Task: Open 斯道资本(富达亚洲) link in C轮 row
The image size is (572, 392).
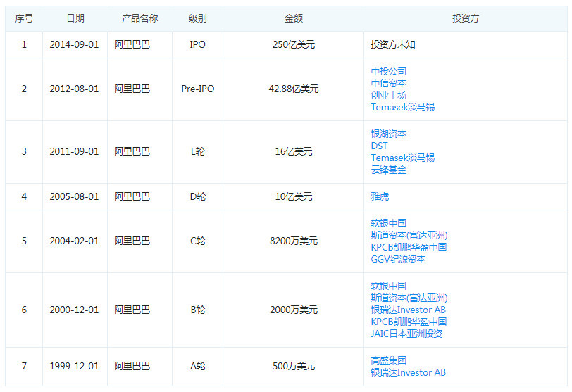Action: click(409, 235)
